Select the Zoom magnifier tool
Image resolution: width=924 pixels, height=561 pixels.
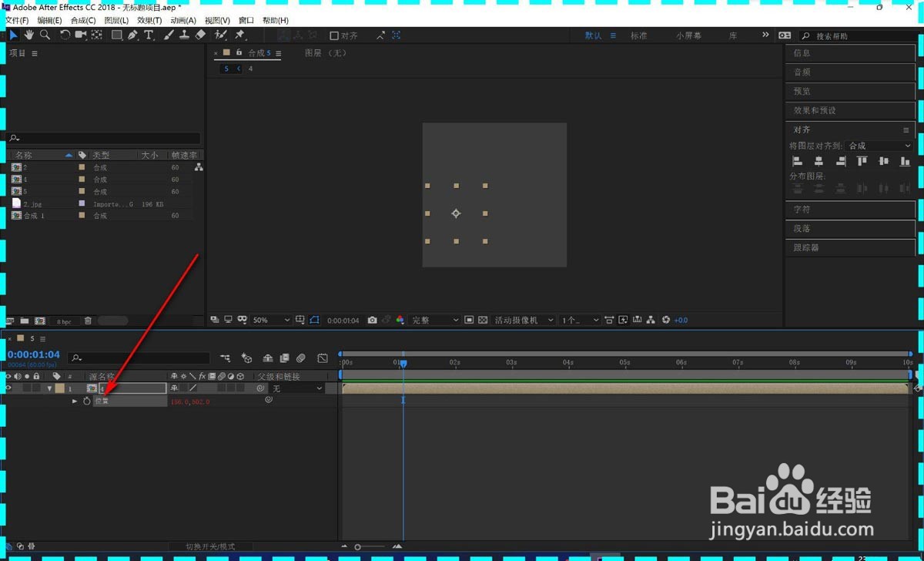tap(45, 35)
